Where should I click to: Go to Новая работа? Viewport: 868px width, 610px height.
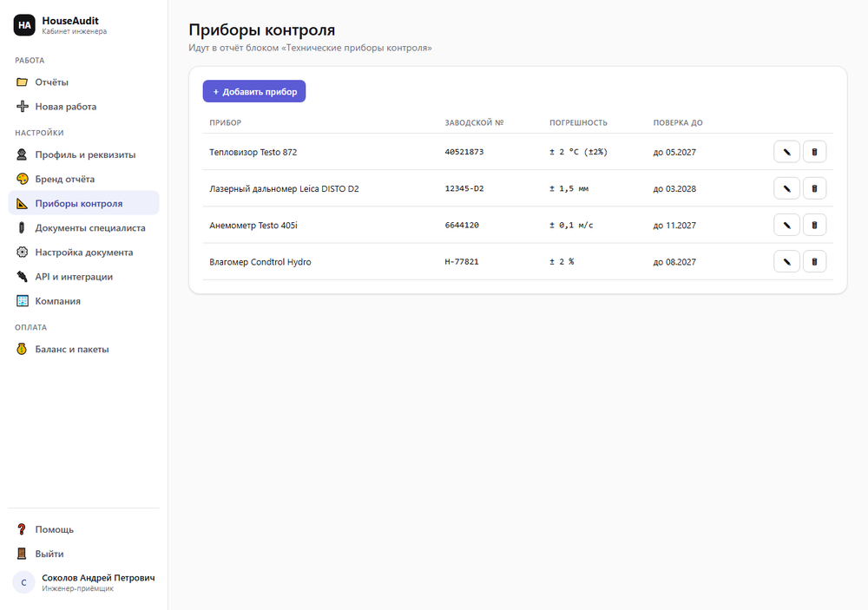pos(83,106)
